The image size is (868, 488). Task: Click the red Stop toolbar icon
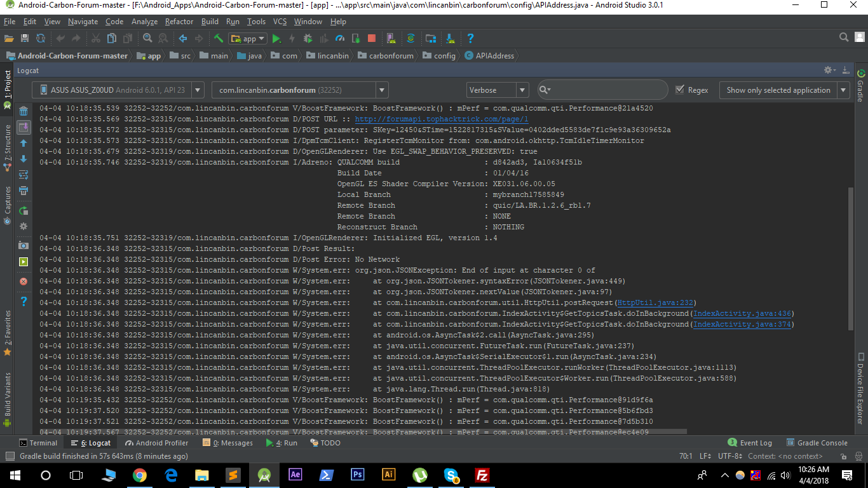click(372, 39)
